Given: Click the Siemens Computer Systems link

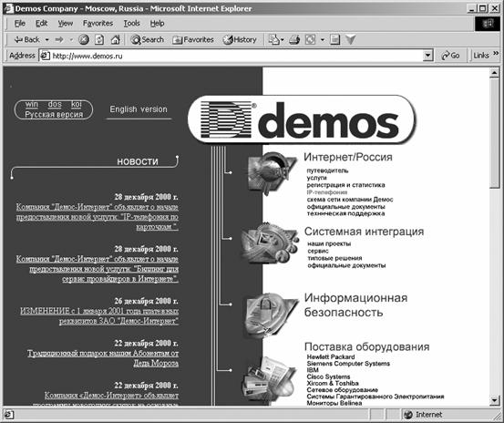Looking at the screenshot, I should pyautogui.click(x=348, y=363).
